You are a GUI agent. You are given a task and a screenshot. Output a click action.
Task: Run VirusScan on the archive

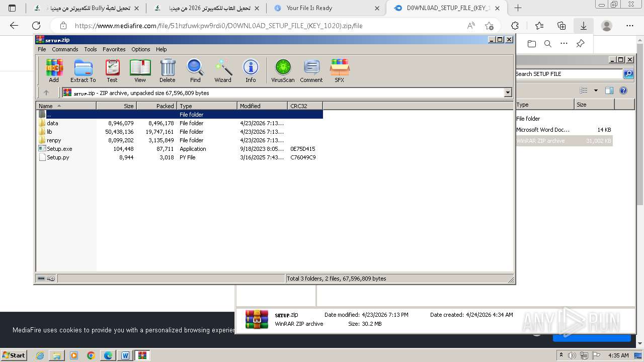(283, 70)
